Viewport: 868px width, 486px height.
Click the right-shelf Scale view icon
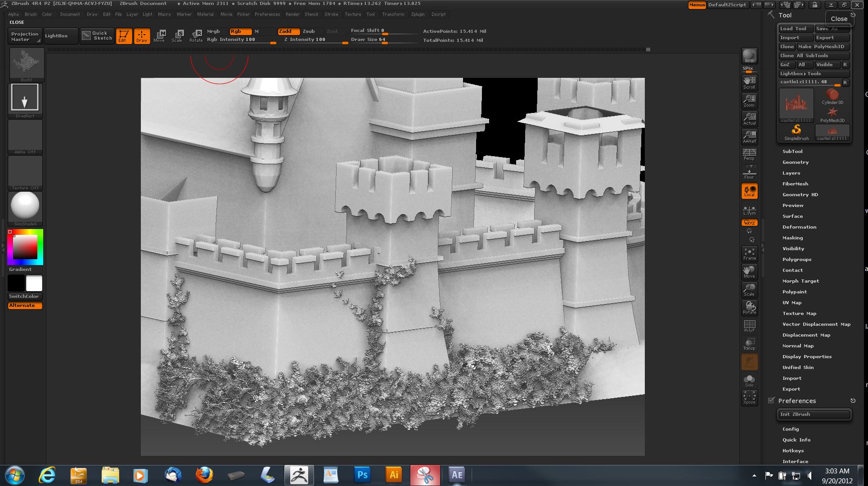click(749, 290)
